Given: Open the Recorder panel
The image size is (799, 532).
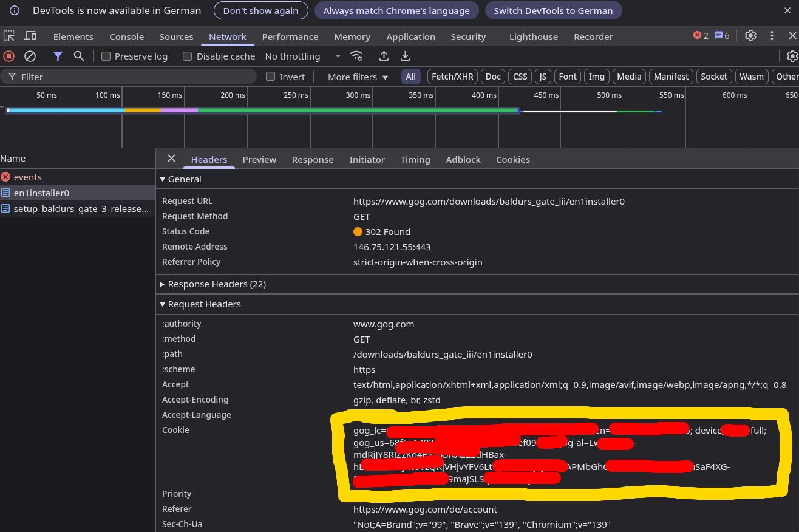Looking at the screenshot, I should tap(593, 36).
